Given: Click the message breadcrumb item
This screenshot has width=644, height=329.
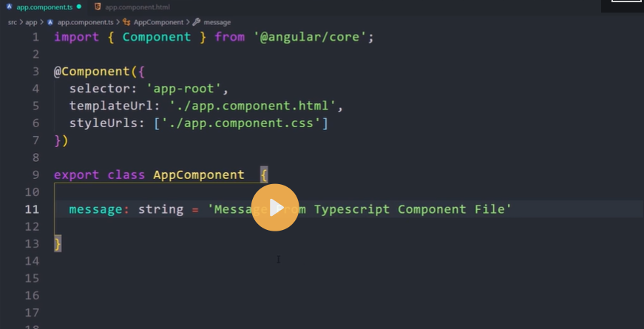Looking at the screenshot, I should click(x=217, y=22).
